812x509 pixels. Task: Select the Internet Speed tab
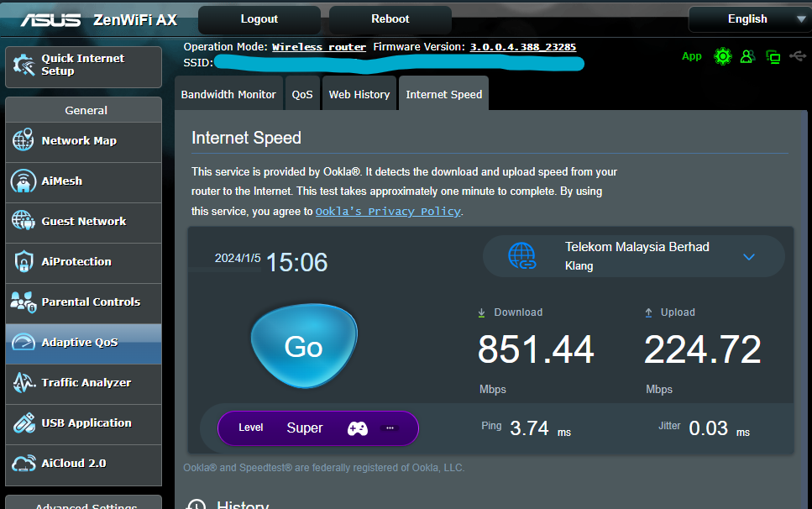coord(444,94)
